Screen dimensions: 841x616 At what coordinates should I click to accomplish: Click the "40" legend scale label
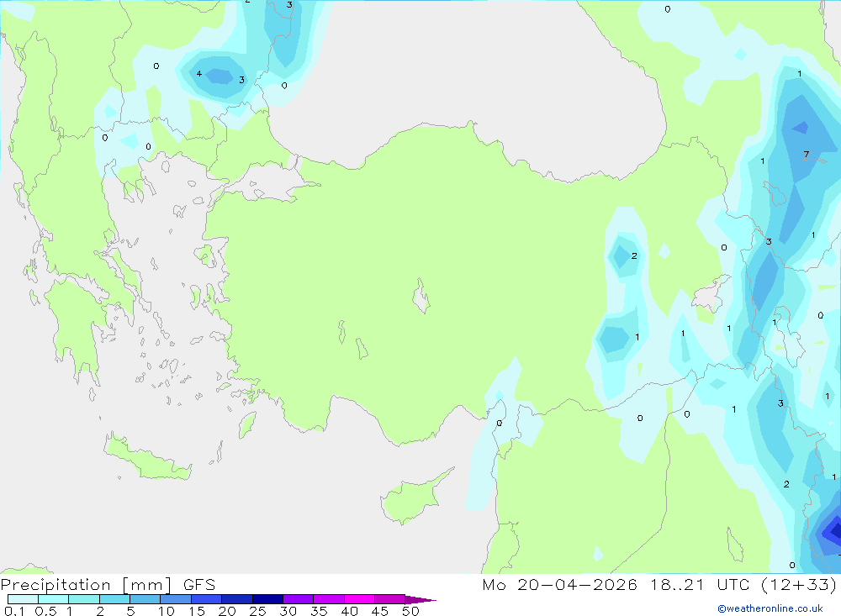pos(350,611)
